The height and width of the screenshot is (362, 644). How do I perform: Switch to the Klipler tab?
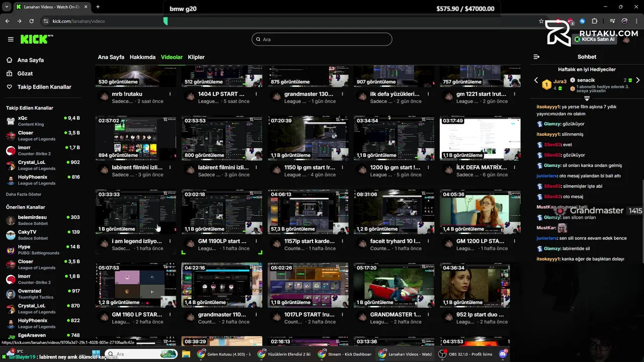196,57
